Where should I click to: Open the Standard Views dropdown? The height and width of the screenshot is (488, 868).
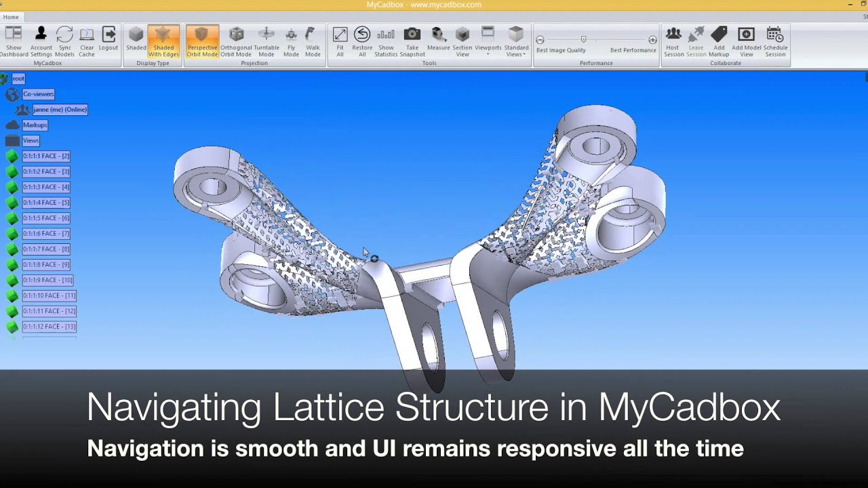pyautogui.click(x=516, y=41)
